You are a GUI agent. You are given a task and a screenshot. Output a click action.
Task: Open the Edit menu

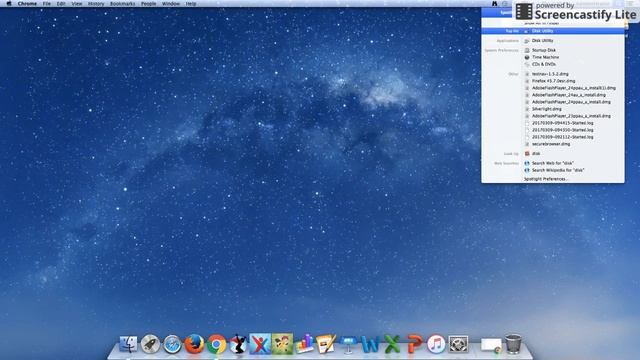click(x=61, y=3)
